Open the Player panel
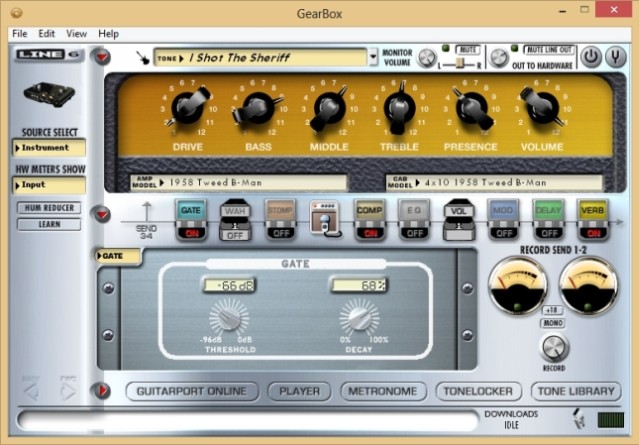Screen dimensions: 639x445 [299, 391]
